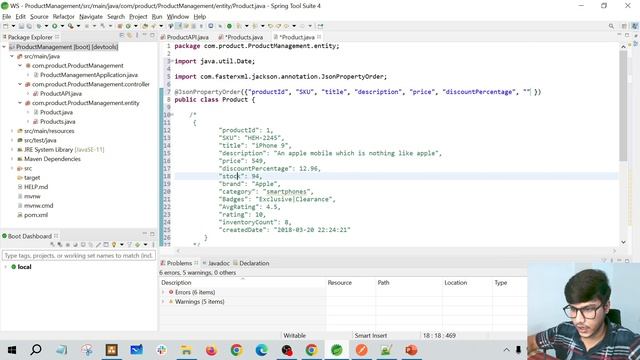Click the green Run button in toolbar
This screenshot has height=360, width=640.
54,26
